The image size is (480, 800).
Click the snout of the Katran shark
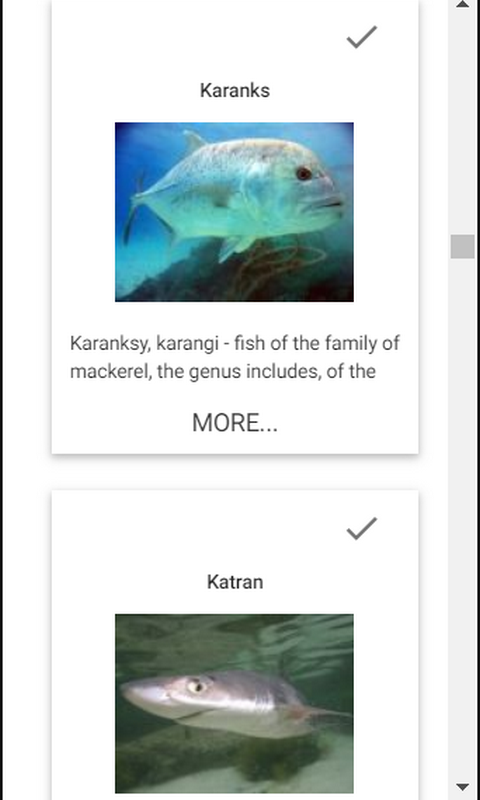click(x=132, y=694)
